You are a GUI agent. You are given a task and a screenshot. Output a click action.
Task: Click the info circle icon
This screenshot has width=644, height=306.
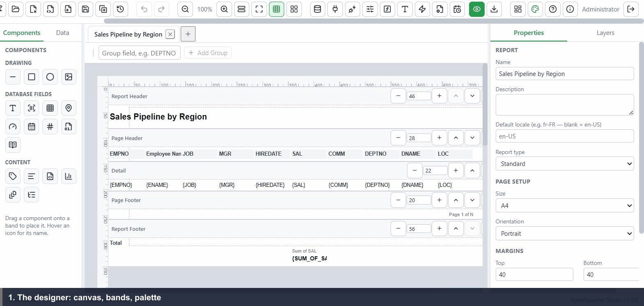(x=570, y=9)
